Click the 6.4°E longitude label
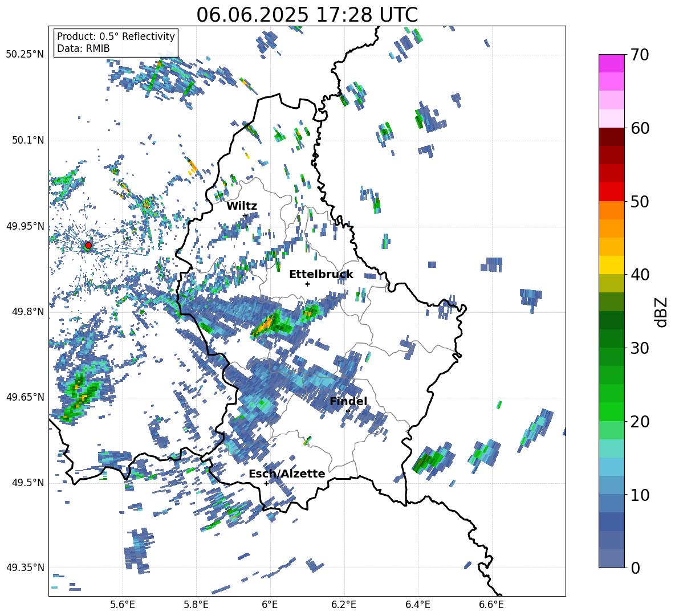The image size is (675, 616). 417,605
